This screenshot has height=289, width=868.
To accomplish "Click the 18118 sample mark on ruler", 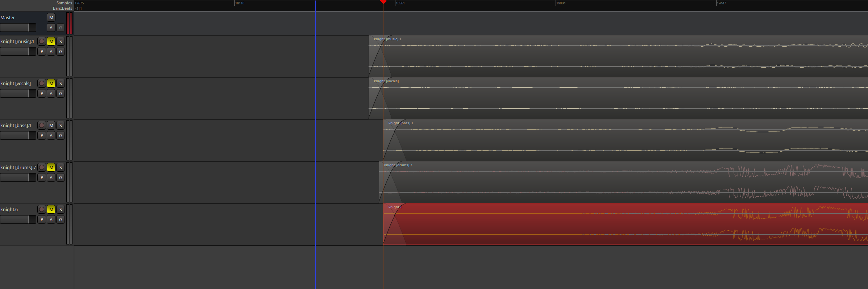I will point(240,3).
